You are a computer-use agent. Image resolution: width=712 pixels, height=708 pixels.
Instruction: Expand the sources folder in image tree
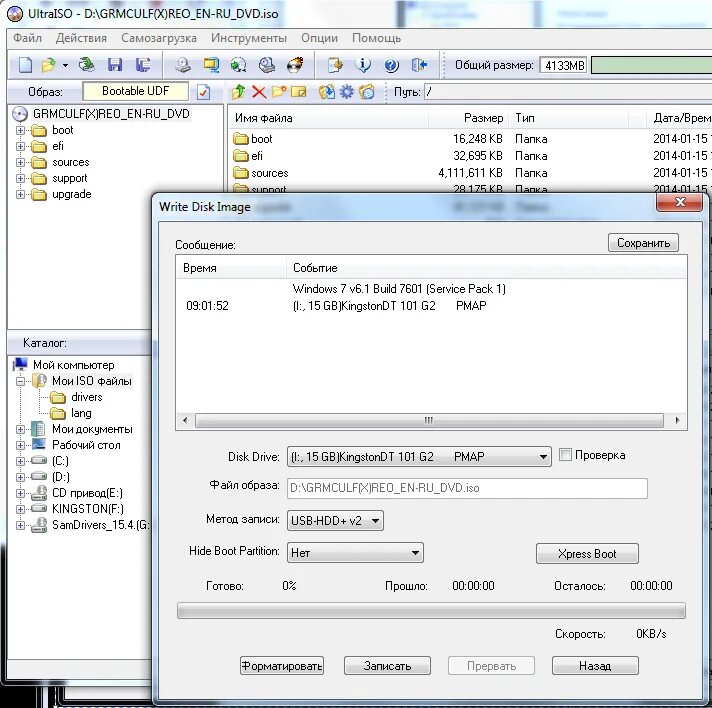pos(20,163)
